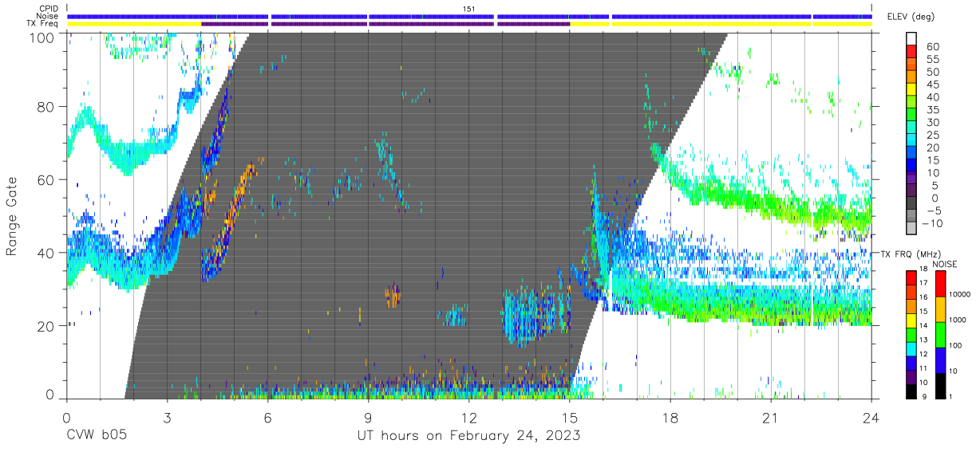Click the yellow swatch in ELEV color bar
Image resolution: width=980 pixels, height=452 pixels.
point(911,90)
